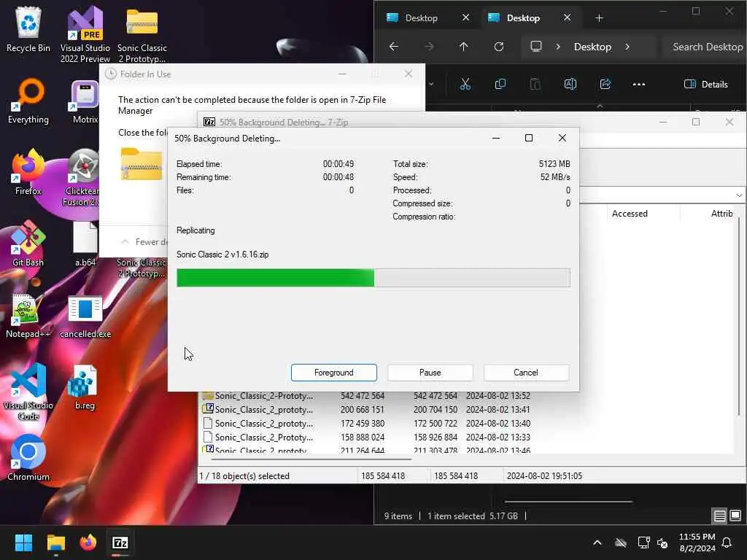
Task: Select cancelled.exe on the desktop
Action: point(85,315)
